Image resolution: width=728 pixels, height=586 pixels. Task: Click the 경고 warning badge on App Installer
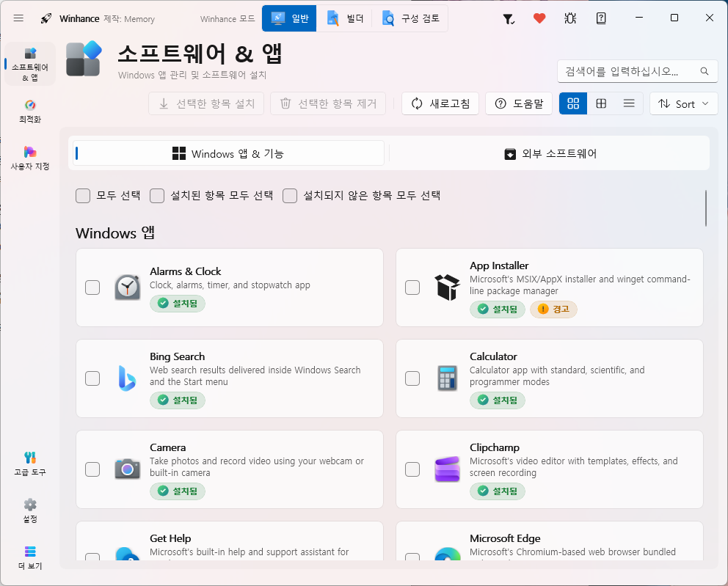553,309
